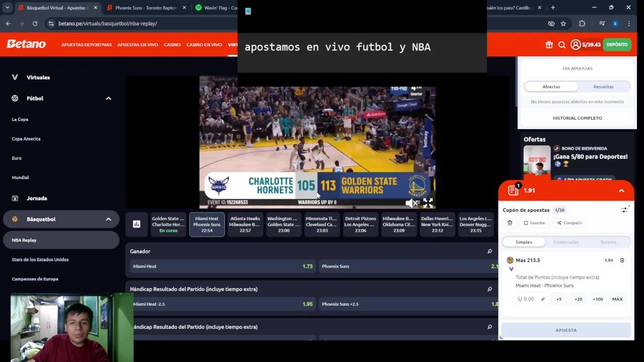Screen dimensions: 644x362
Task: Select the Atlanta Hawks 22:57 match
Action: 245,224
